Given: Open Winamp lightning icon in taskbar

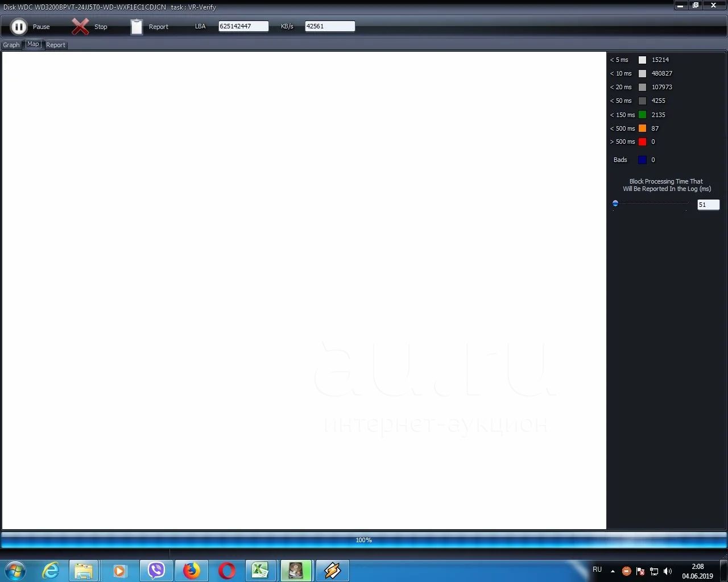Looking at the screenshot, I should (332, 570).
